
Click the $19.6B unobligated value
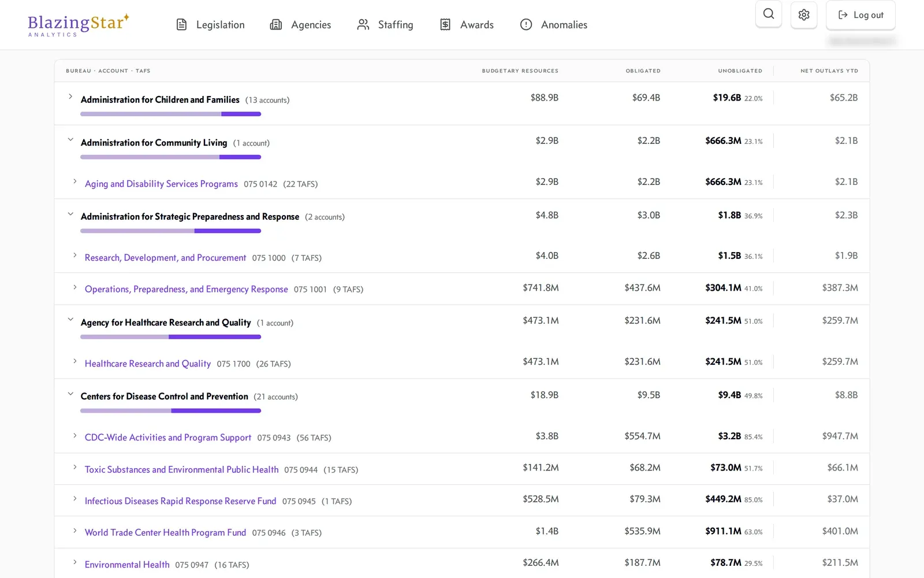tap(726, 98)
